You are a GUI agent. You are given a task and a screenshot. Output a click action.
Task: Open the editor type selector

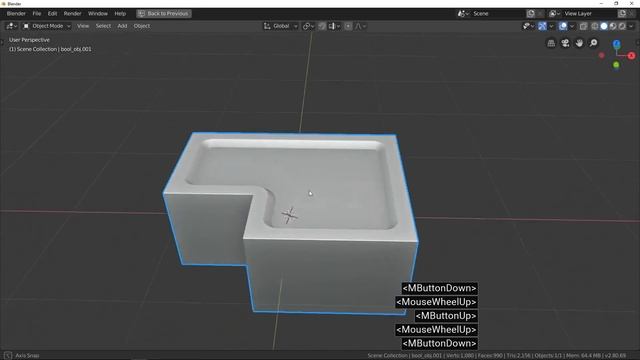(x=11, y=26)
